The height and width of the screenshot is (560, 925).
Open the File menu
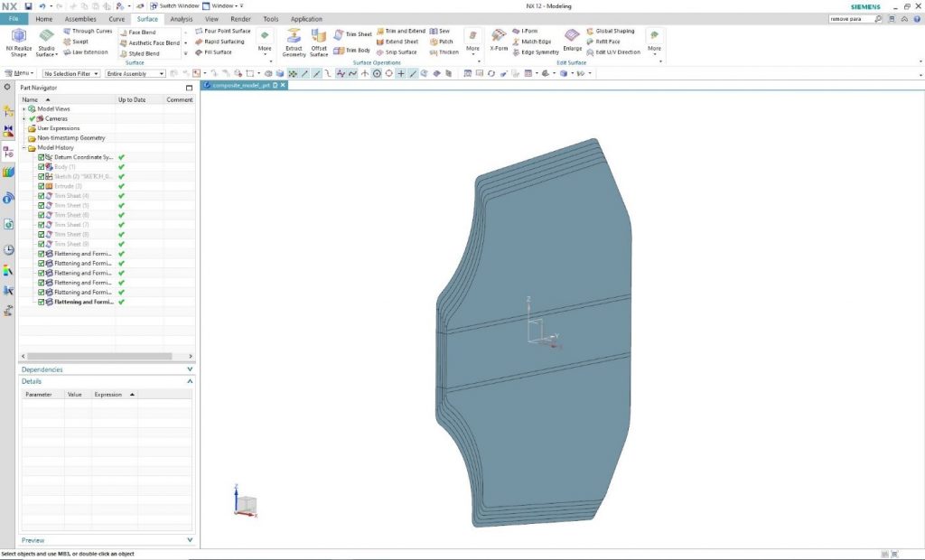(14, 19)
